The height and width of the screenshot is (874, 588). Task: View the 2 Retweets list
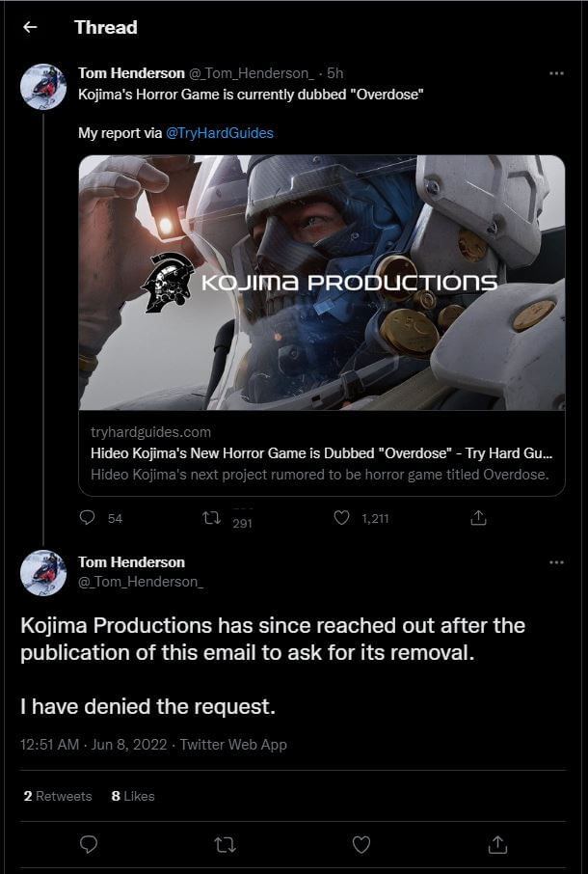(57, 796)
